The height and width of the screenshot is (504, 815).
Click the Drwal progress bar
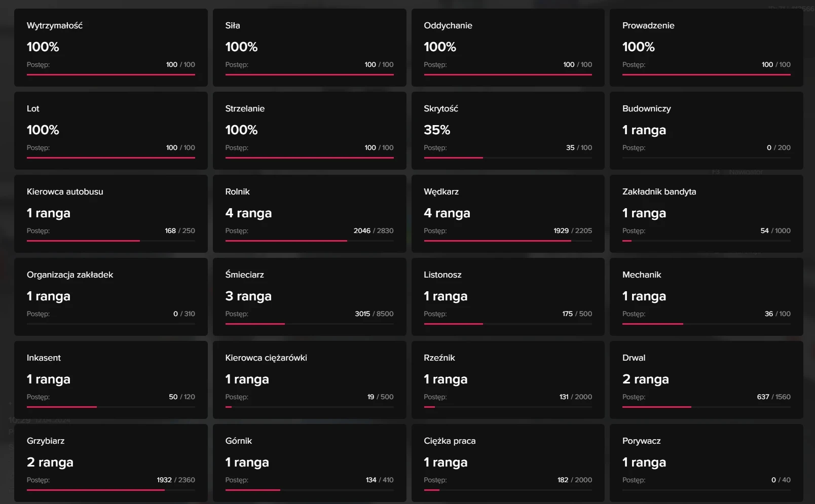coord(706,407)
